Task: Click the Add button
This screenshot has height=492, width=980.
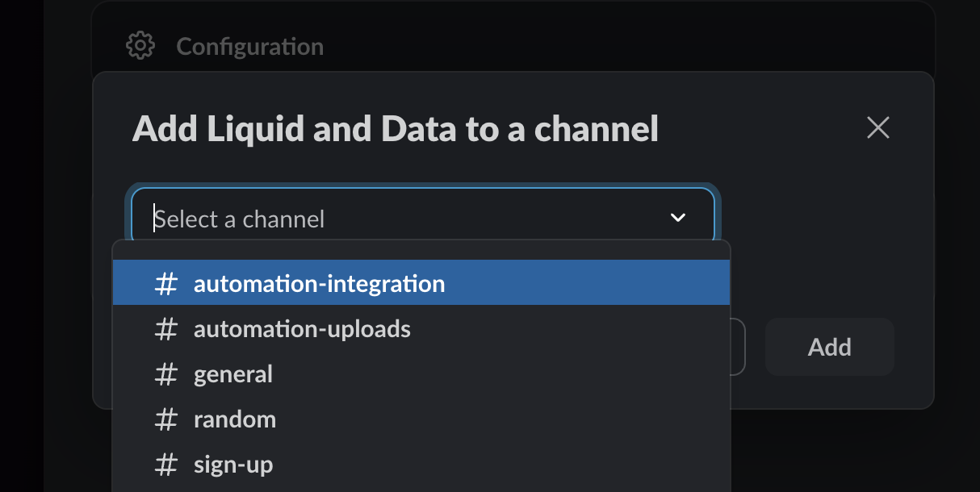Action: 829,347
